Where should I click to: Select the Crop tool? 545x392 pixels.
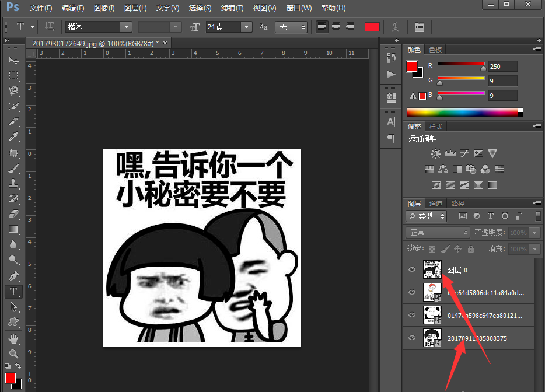14,121
